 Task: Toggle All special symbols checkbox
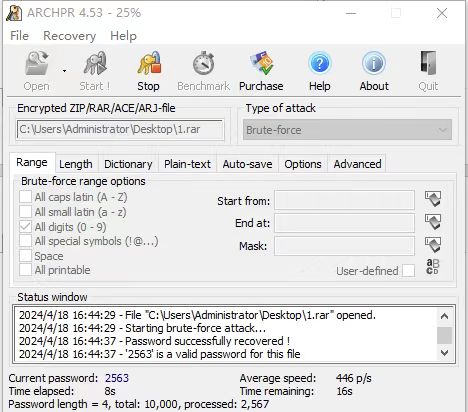(25, 241)
